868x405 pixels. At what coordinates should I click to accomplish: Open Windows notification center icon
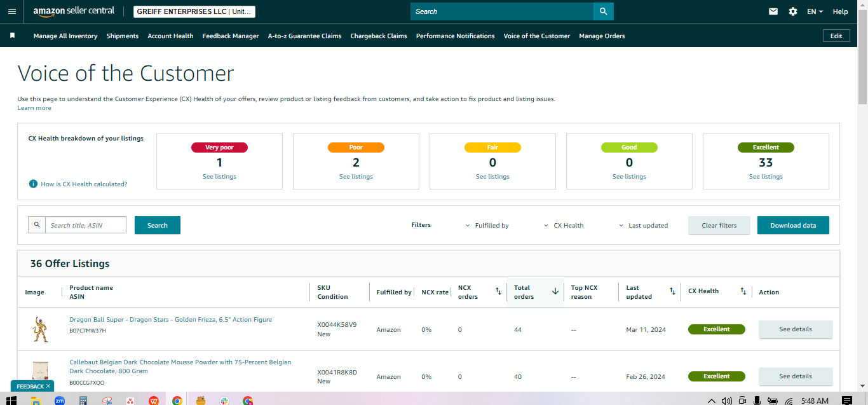[846, 401]
